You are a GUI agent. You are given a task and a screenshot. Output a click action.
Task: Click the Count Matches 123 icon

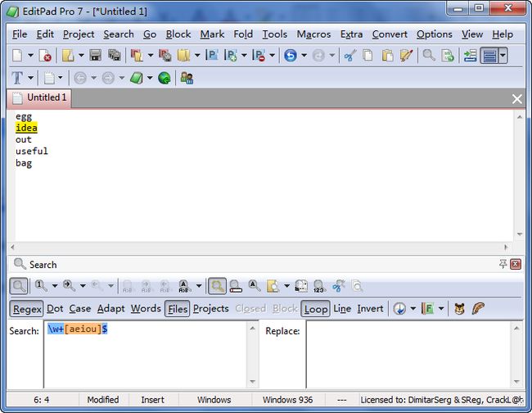pos(319,286)
